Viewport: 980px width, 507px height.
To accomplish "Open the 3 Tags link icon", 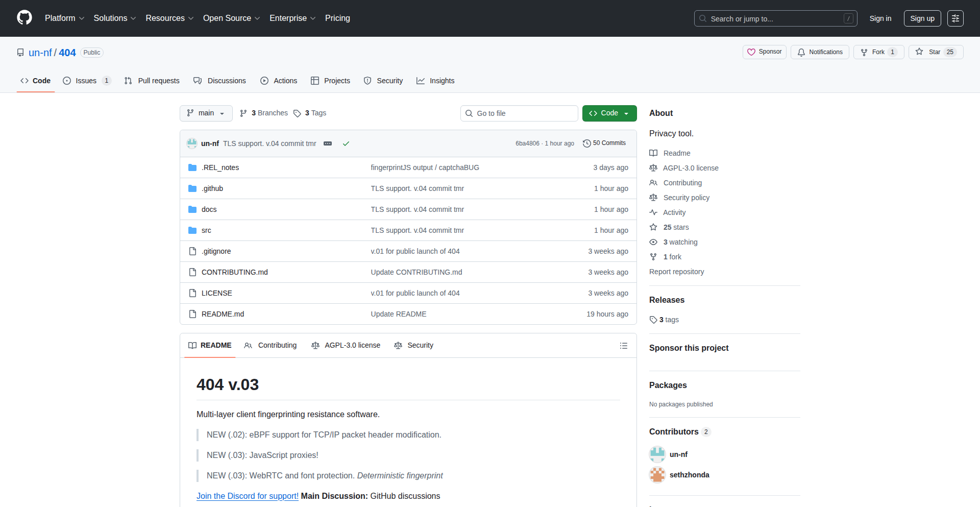I will (297, 113).
